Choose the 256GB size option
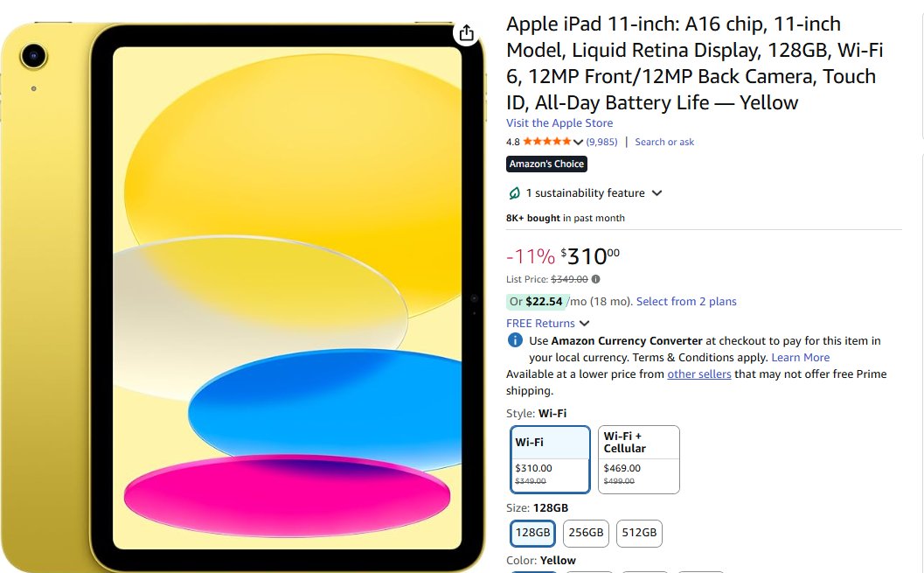This screenshot has width=924, height=573. [586, 533]
